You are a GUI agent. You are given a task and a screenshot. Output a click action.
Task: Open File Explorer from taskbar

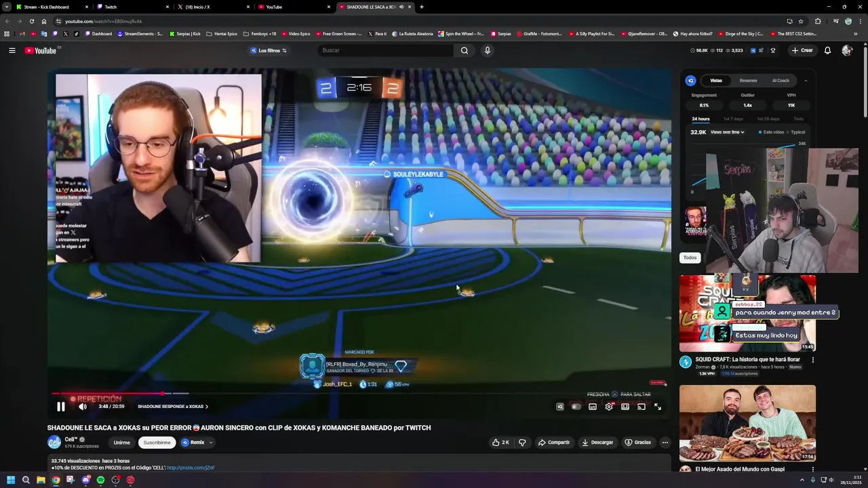41,480
